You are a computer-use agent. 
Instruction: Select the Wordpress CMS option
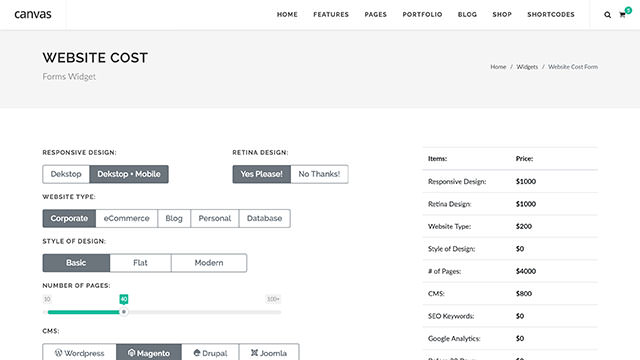80,353
